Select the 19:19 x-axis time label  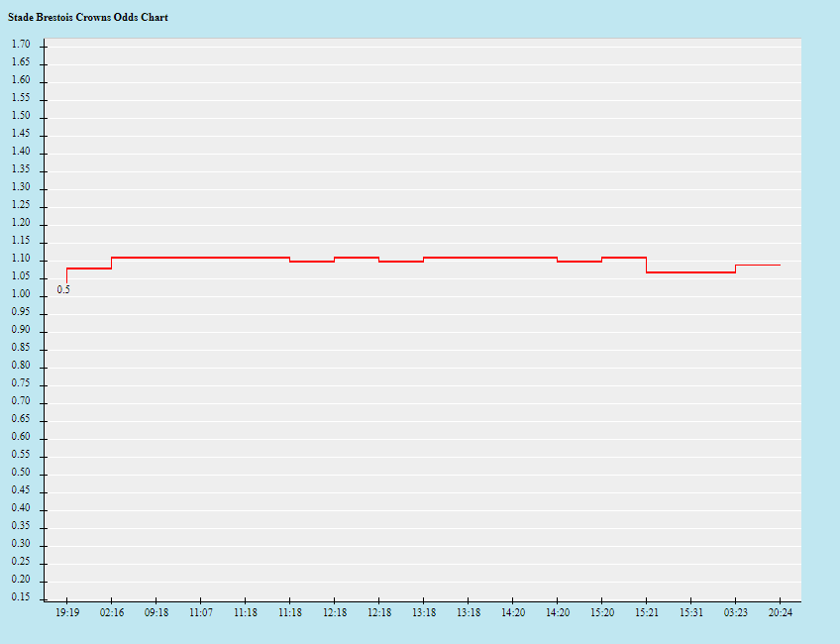(66, 613)
